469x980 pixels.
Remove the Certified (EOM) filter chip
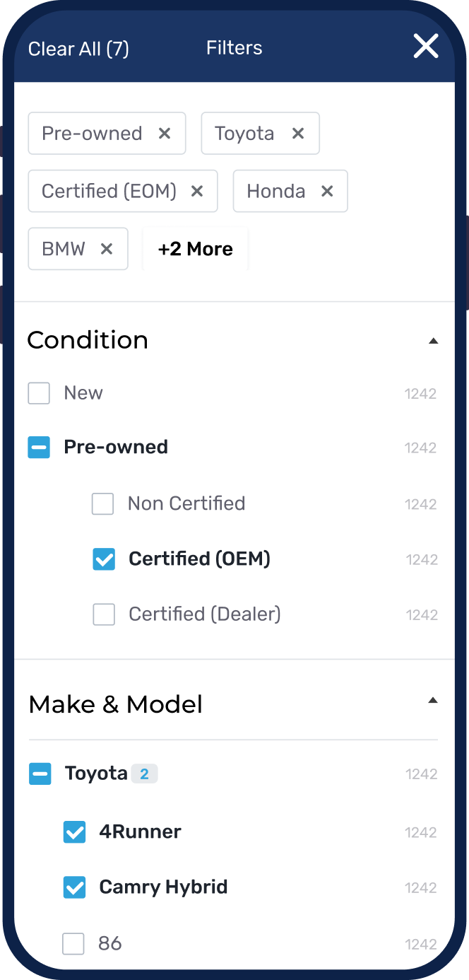click(197, 191)
